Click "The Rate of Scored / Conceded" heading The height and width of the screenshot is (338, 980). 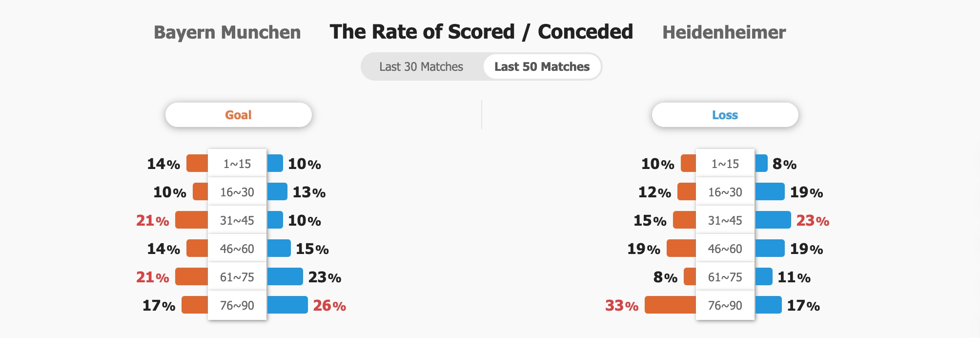(x=481, y=32)
